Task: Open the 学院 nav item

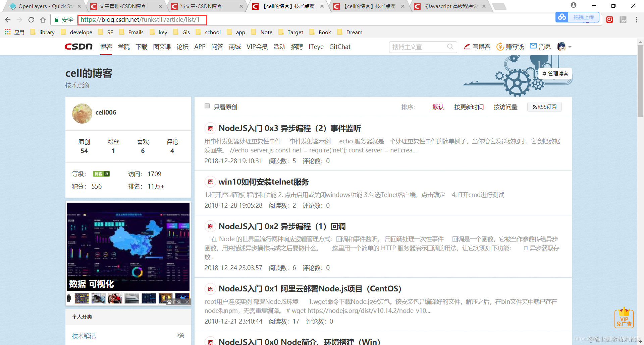Action: coord(124,47)
